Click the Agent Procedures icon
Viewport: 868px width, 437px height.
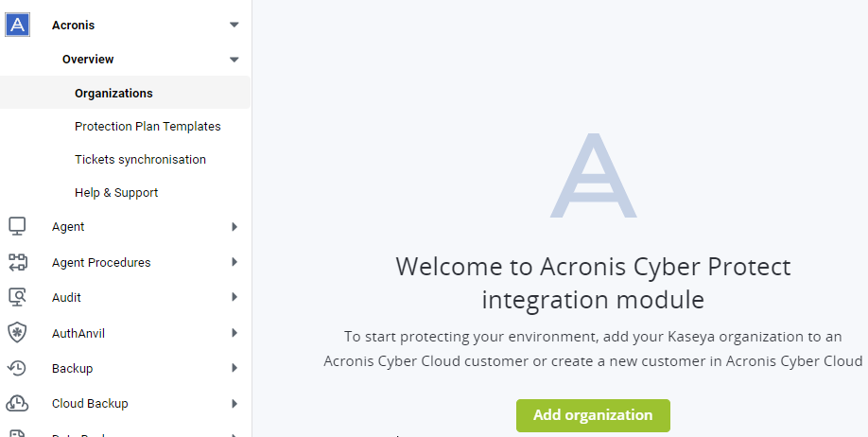[x=17, y=262]
